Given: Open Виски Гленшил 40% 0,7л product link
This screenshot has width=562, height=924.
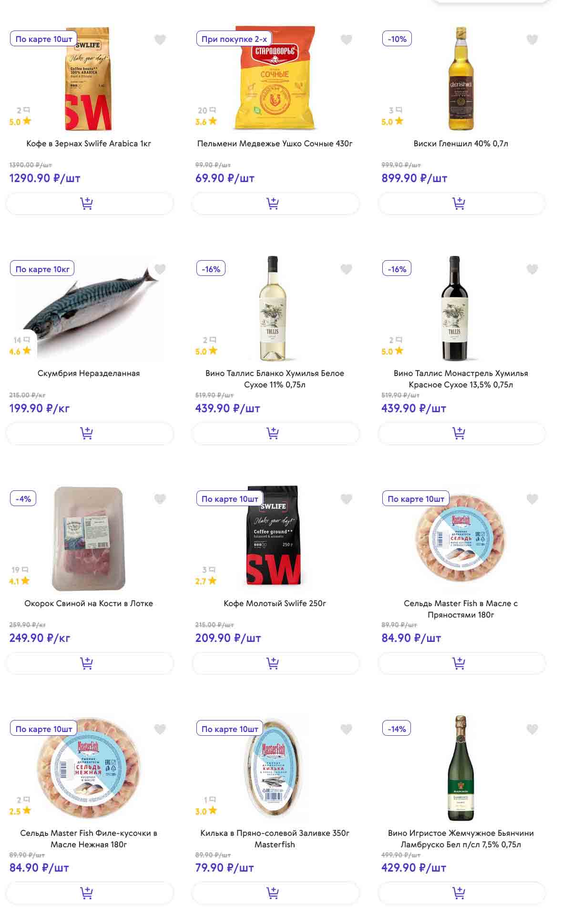Looking at the screenshot, I should pos(460,143).
